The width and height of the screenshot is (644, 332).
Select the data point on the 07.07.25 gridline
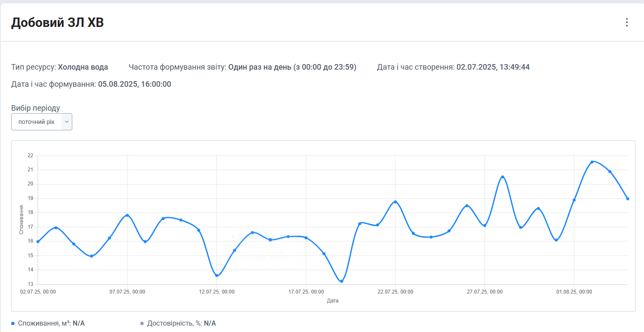click(127, 215)
